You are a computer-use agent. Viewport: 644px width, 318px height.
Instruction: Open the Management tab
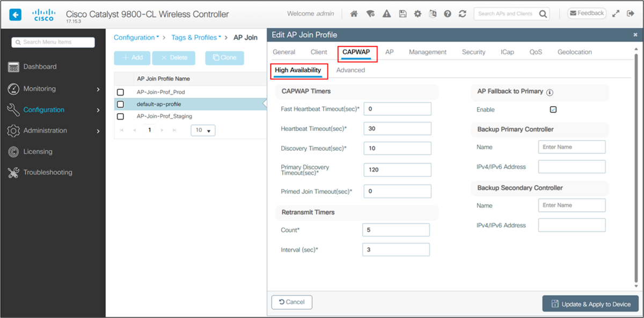tap(428, 52)
